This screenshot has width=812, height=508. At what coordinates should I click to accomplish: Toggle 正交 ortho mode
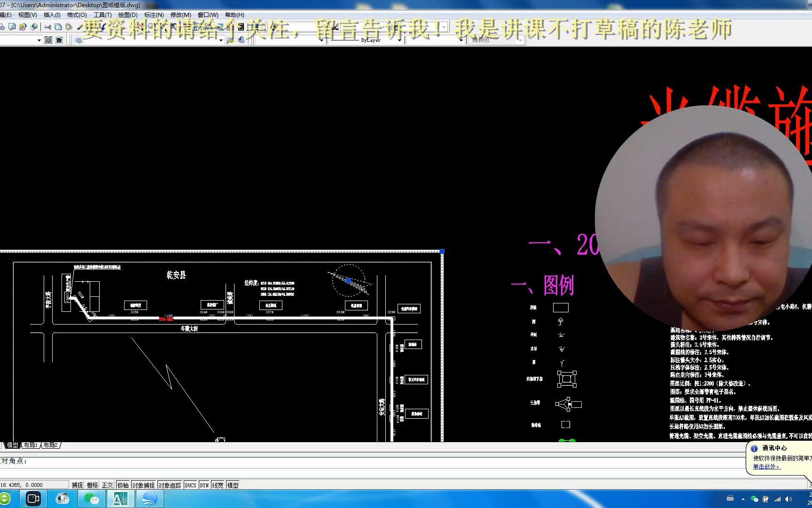coord(108,485)
